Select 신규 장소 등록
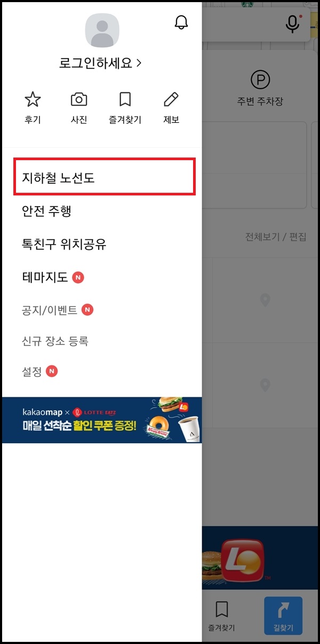The height and width of the screenshot is (644, 320). click(x=55, y=341)
